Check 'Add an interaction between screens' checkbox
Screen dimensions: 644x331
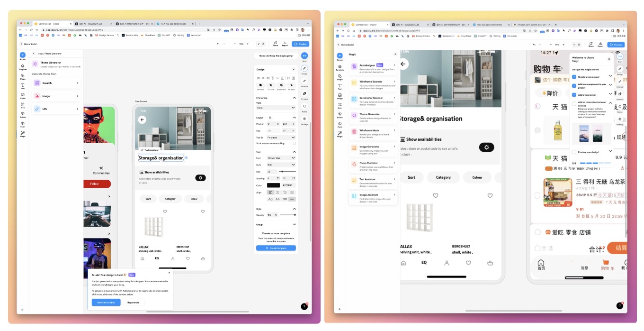point(574,103)
